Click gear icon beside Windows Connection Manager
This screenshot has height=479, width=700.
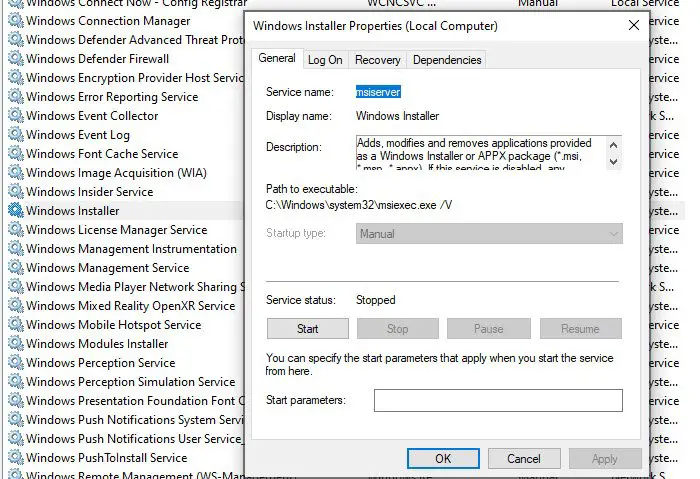click(16, 21)
